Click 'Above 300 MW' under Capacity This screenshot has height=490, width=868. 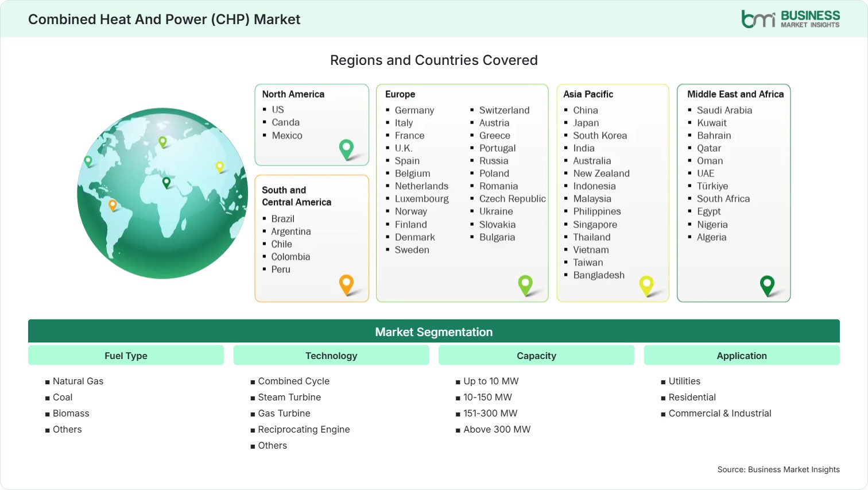coord(497,429)
